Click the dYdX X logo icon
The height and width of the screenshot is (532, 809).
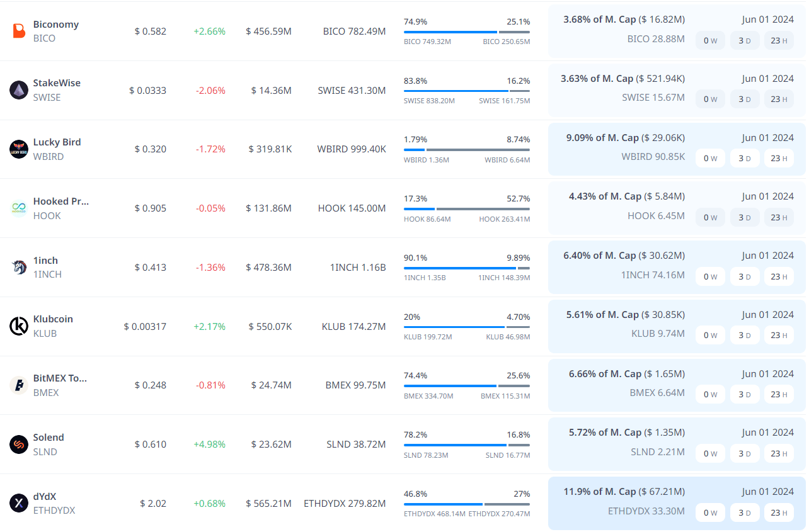pyautogui.click(x=19, y=503)
